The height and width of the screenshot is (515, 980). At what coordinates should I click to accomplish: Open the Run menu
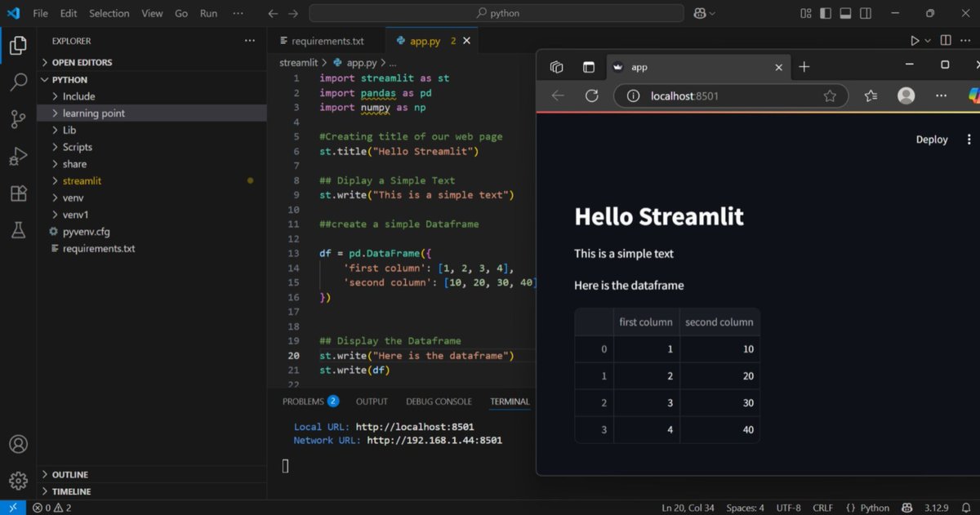point(208,13)
